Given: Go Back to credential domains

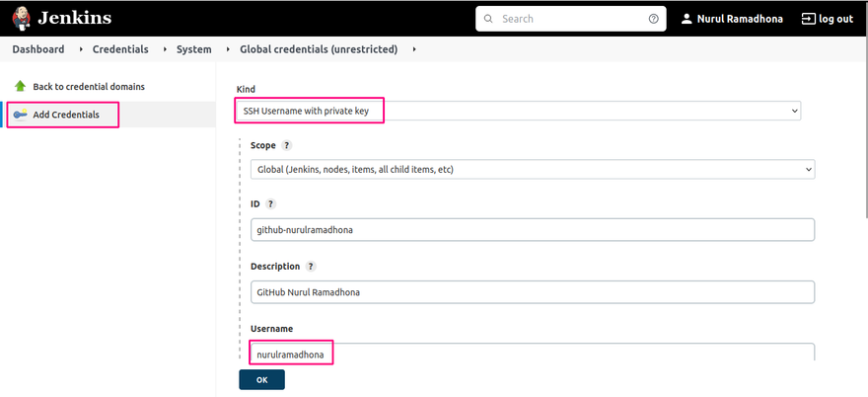Looking at the screenshot, I should tap(89, 87).
